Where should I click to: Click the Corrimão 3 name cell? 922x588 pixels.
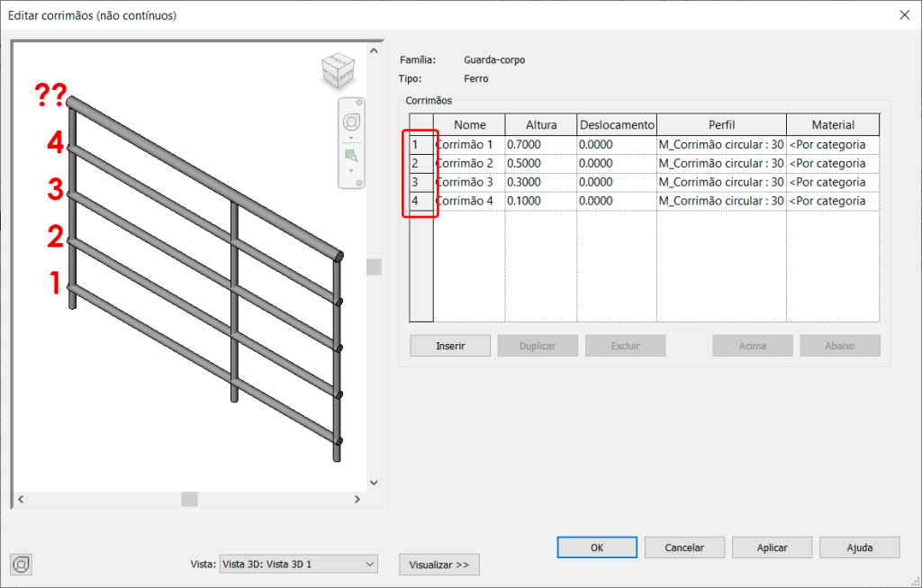tap(469, 182)
